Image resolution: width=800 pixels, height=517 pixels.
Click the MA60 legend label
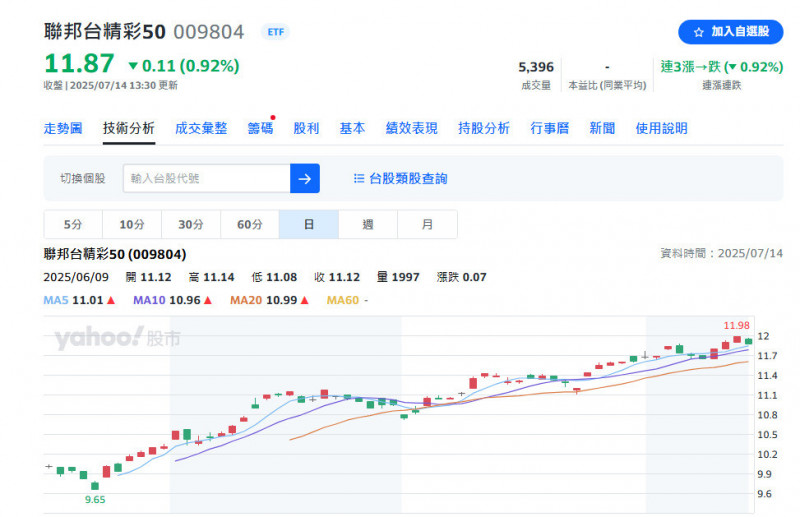point(342,300)
